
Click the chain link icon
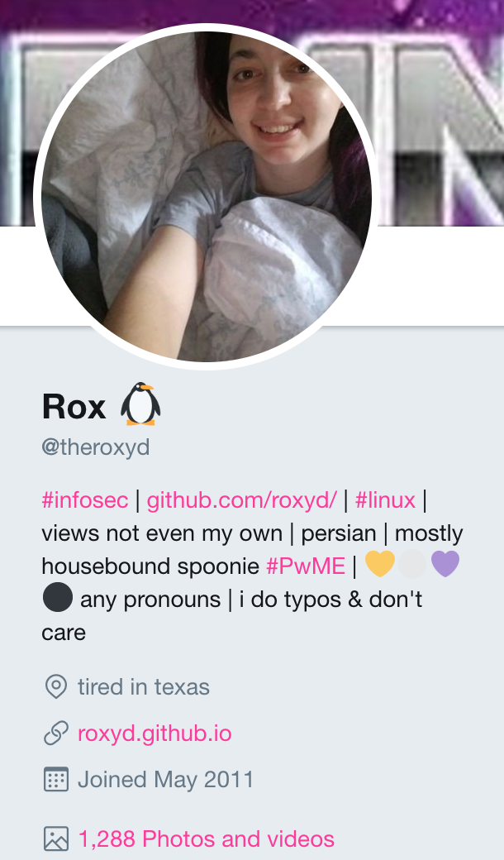(56, 733)
